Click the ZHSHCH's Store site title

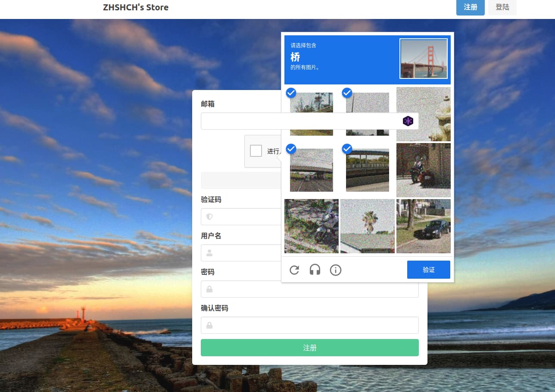click(136, 7)
